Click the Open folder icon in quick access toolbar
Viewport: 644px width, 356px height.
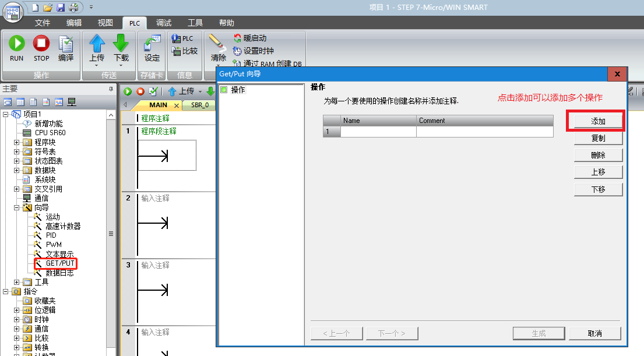click(48, 8)
